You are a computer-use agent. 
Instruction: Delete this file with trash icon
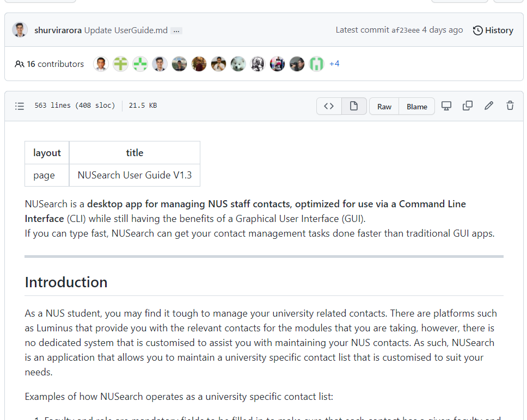510,106
